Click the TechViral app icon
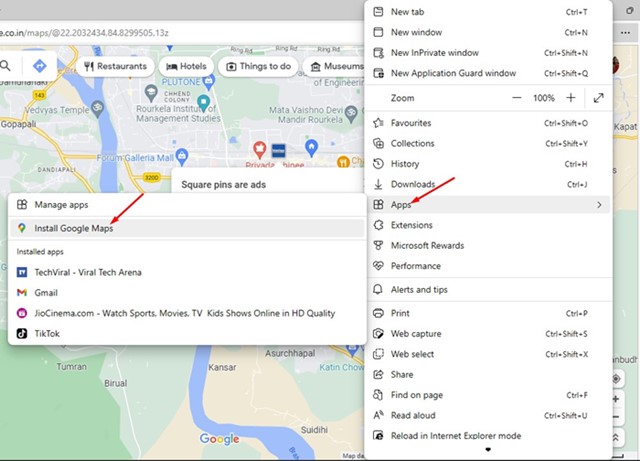Viewport: 640px width, 461px height. 22,272
